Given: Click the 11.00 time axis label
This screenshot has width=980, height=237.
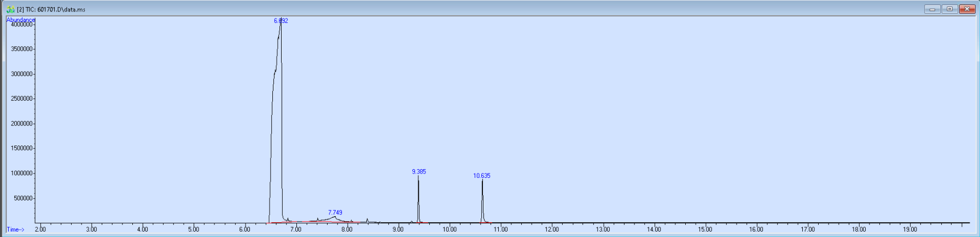Looking at the screenshot, I should 500,229.
